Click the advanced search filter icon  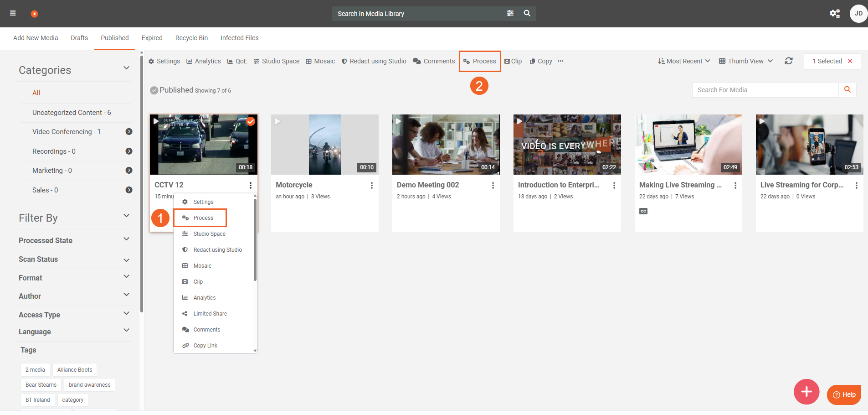click(x=510, y=13)
